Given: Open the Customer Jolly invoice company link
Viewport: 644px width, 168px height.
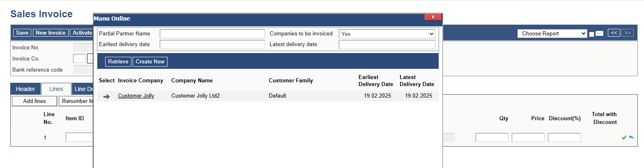Looking at the screenshot, I should click(x=136, y=96).
